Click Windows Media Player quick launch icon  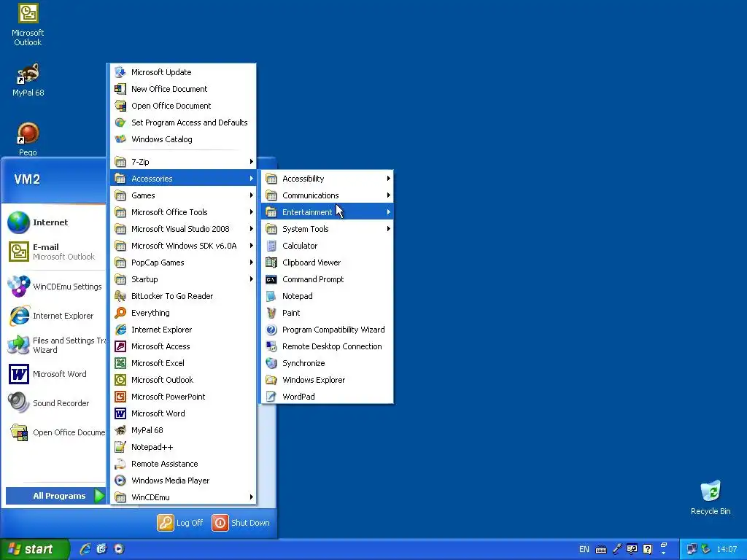[119, 549]
